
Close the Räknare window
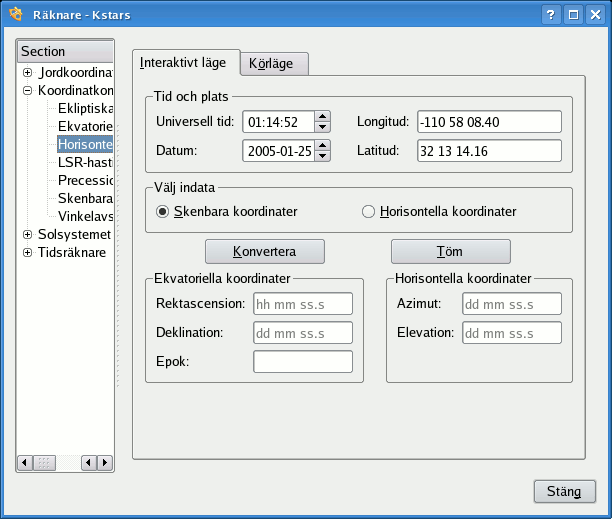click(x=596, y=15)
